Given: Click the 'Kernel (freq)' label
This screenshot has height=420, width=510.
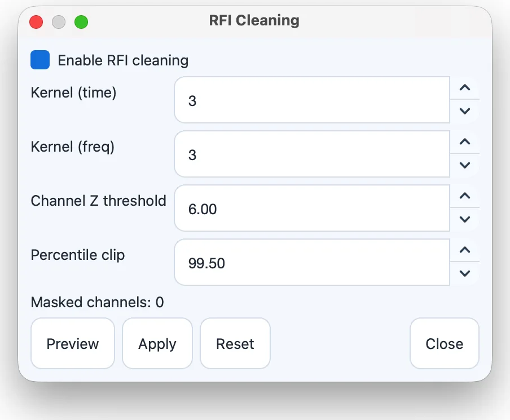Looking at the screenshot, I should (72, 147).
